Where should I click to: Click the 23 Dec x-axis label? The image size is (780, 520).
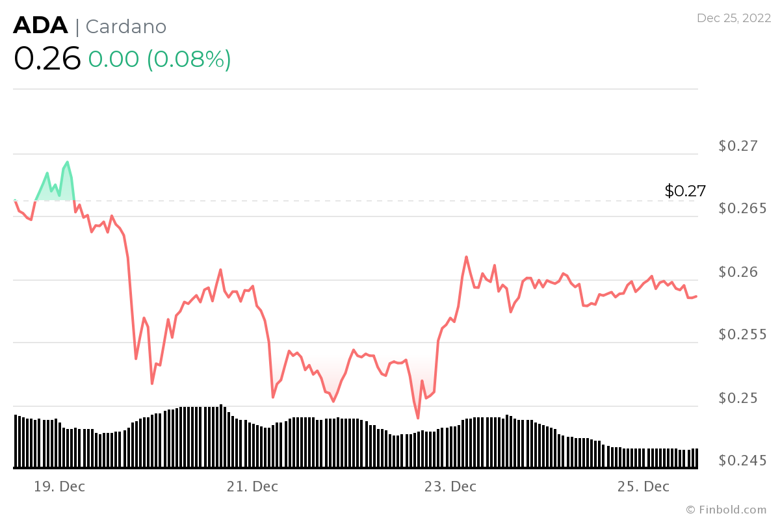pos(449,487)
